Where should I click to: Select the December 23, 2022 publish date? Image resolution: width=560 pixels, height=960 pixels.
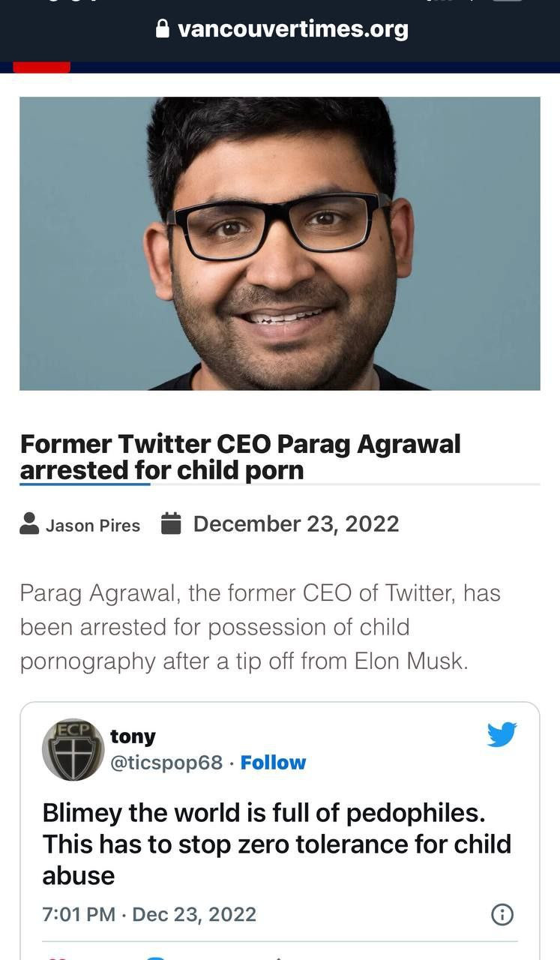point(296,523)
